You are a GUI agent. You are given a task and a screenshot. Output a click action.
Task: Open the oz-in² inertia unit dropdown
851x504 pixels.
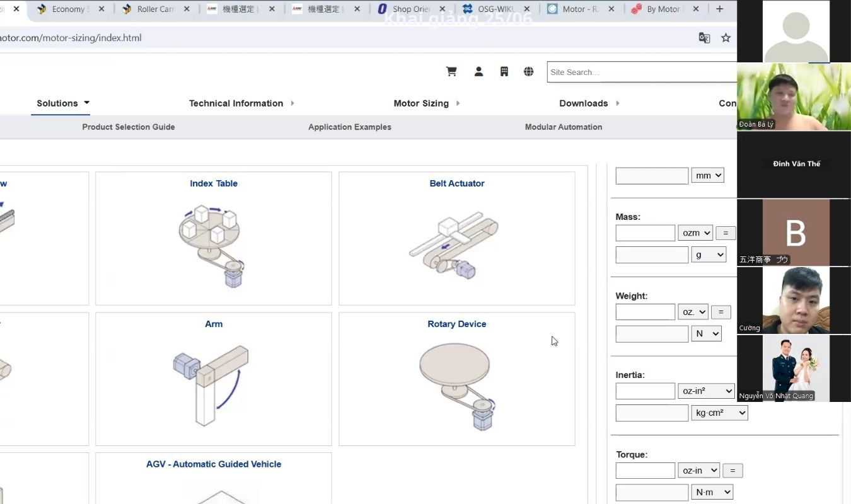[706, 391]
